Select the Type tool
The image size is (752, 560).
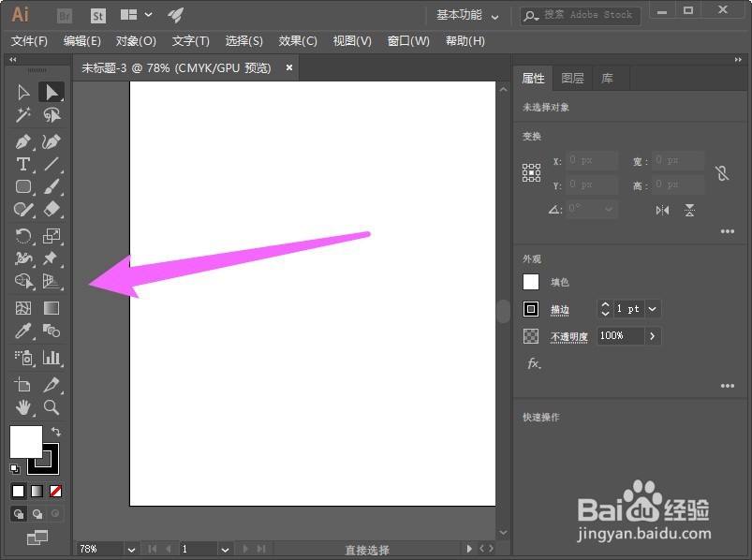tap(23, 164)
